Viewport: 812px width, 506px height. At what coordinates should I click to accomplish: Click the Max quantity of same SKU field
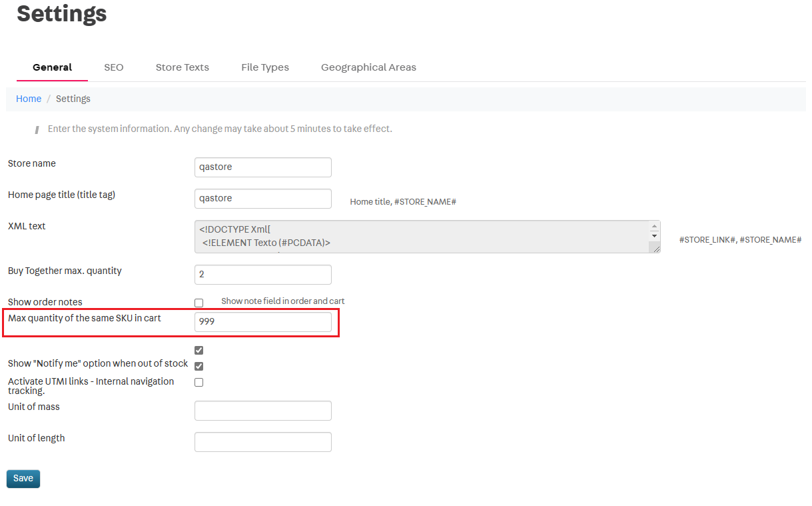(x=262, y=322)
